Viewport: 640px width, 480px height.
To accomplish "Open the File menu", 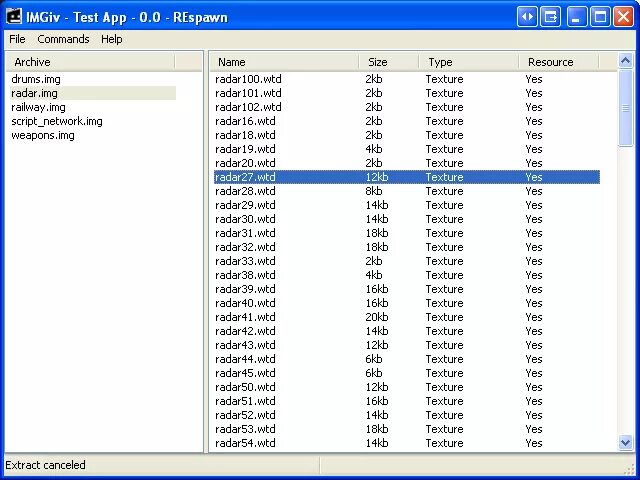I will (x=17, y=39).
